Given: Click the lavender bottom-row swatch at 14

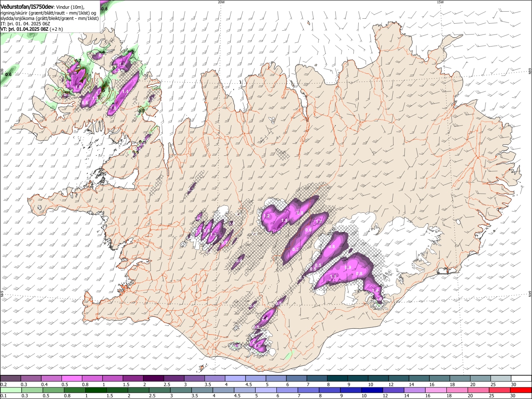Looking at the screenshot, I should tap(414, 390).
